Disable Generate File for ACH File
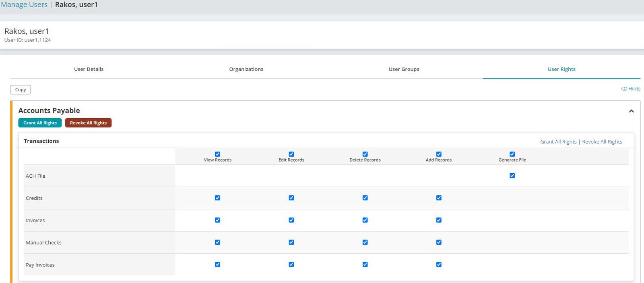Image resolution: width=644 pixels, height=283 pixels. pos(512,176)
